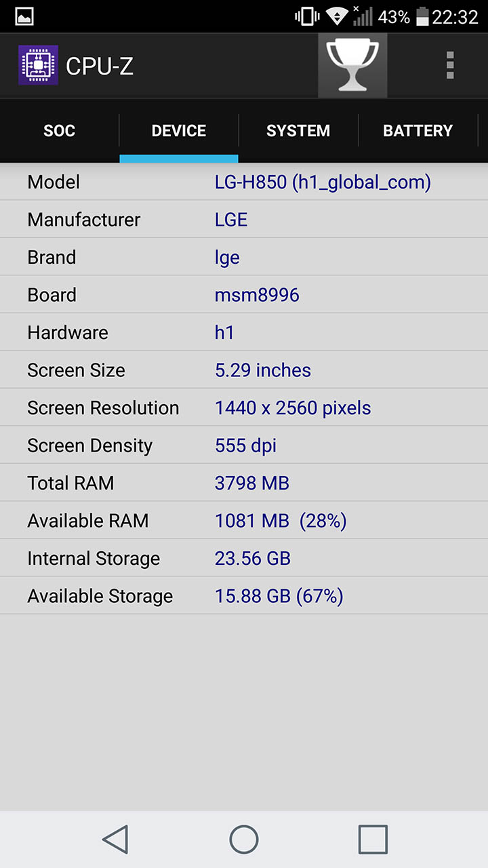Screen dimensions: 488x868
Task: Tap the vibrate mode status icon
Action: point(307,16)
